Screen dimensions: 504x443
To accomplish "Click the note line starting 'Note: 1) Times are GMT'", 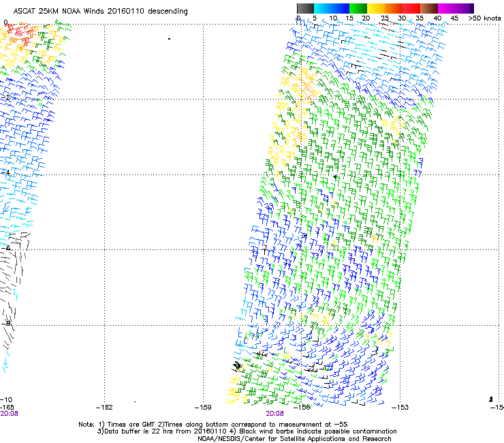I will (213, 425).
